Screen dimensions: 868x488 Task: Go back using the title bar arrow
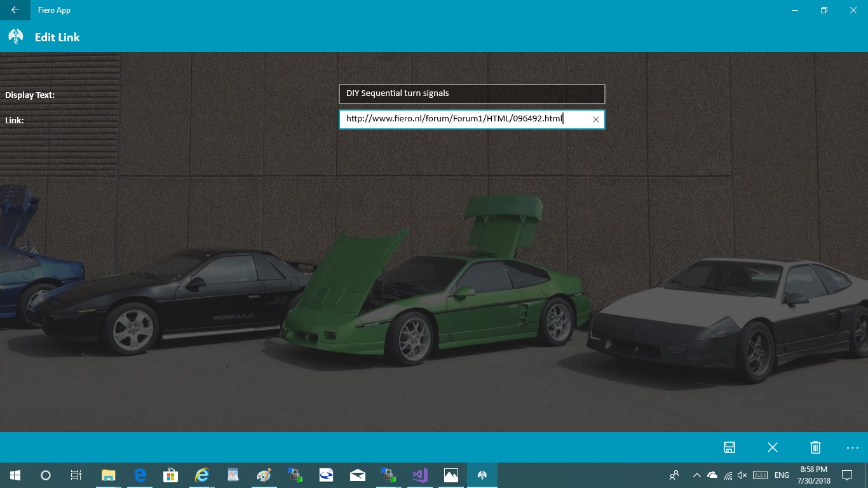[15, 10]
